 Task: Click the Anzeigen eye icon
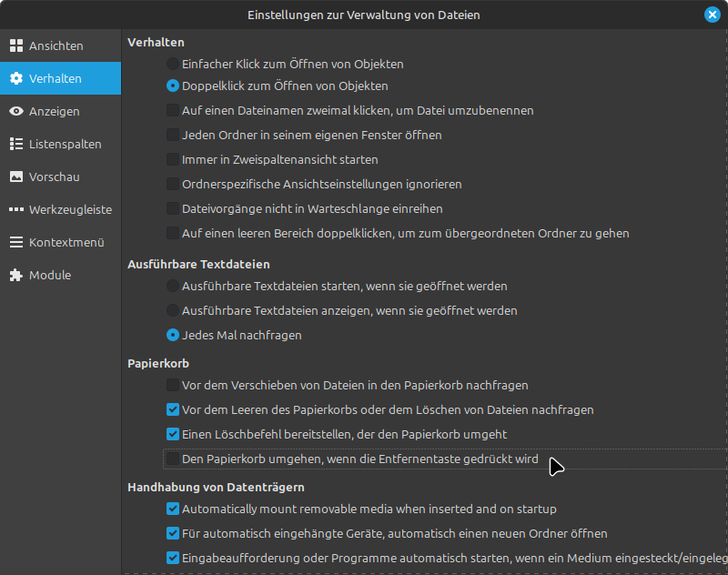pyautogui.click(x=15, y=111)
